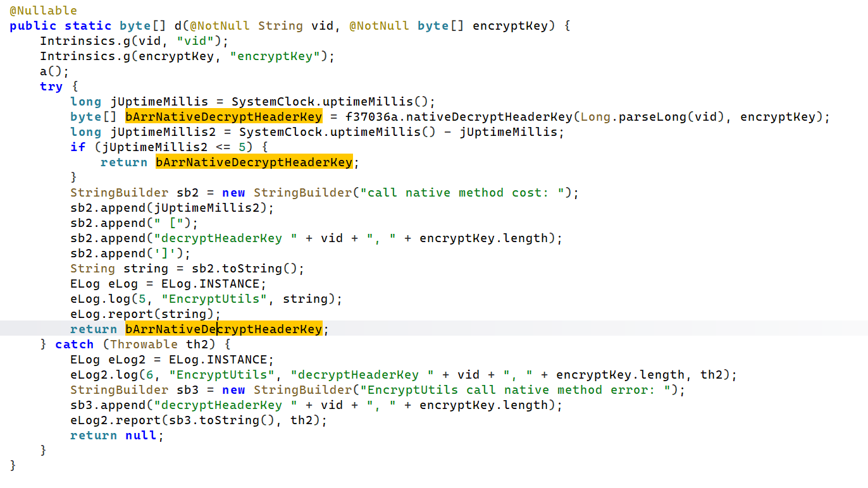Click the @Nullable annotation above the method
The width and height of the screenshot is (868, 488).
pyautogui.click(x=43, y=11)
